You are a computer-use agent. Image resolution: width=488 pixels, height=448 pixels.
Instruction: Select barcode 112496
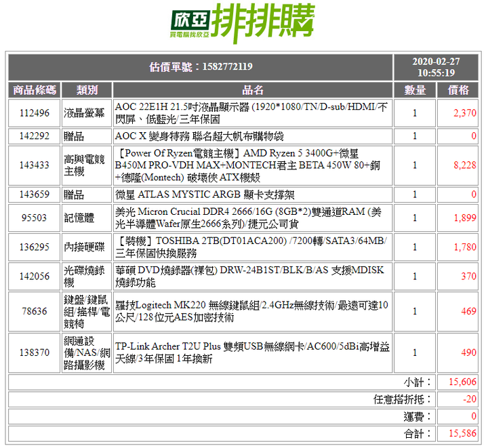click(x=35, y=113)
